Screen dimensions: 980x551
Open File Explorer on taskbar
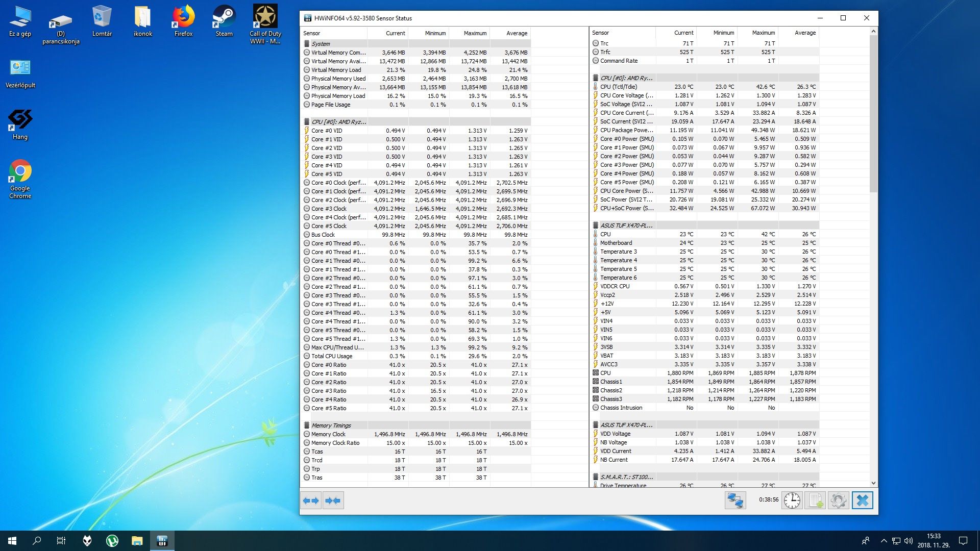point(137,541)
